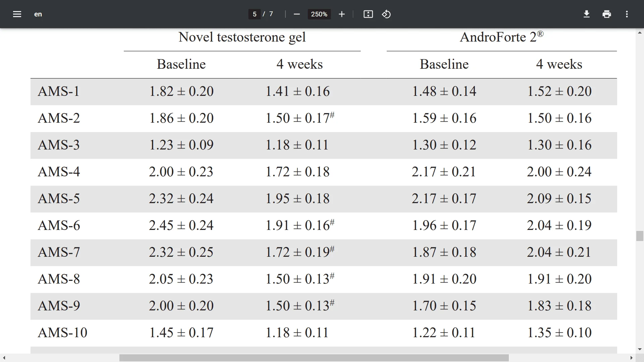Rotate the document counterclockwise
The height and width of the screenshot is (362, 644).
(386, 14)
